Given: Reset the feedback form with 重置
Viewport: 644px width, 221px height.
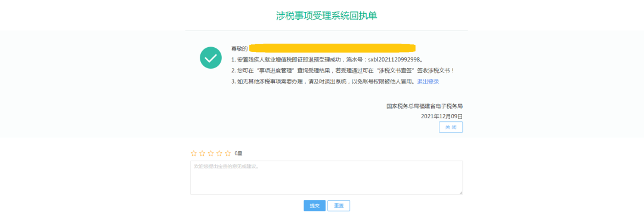Looking at the screenshot, I should point(339,206).
